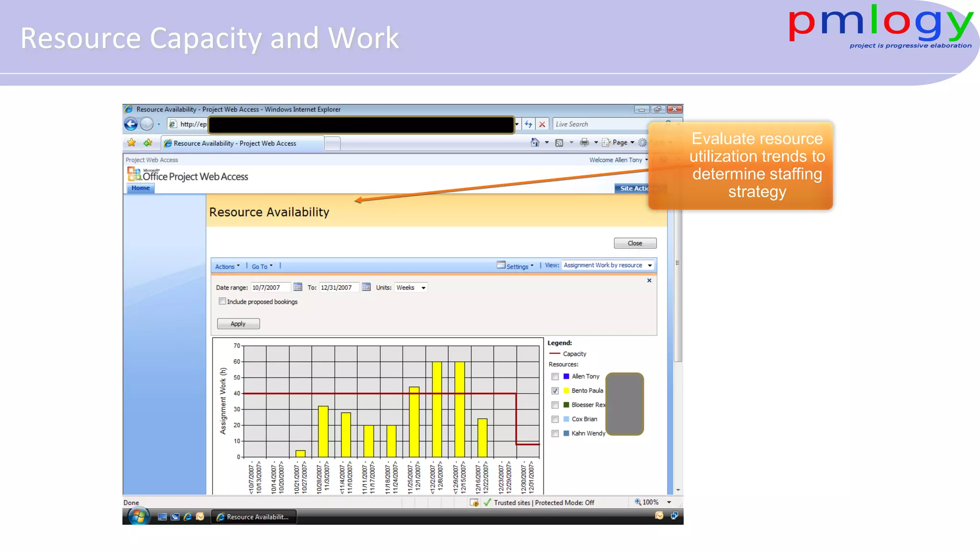Open a new blank browser tab
The image size is (980, 551).
point(333,143)
